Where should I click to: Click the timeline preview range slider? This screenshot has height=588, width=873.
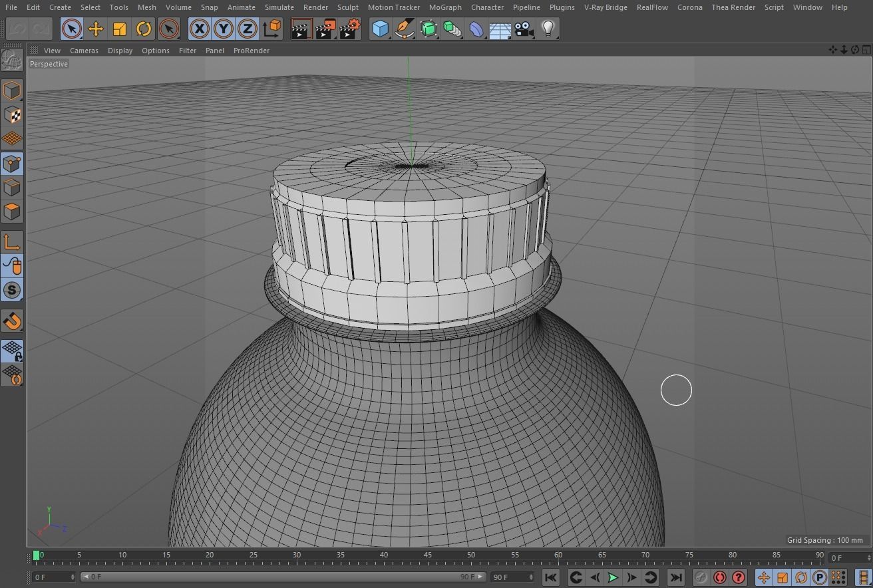(x=284, y=577)
